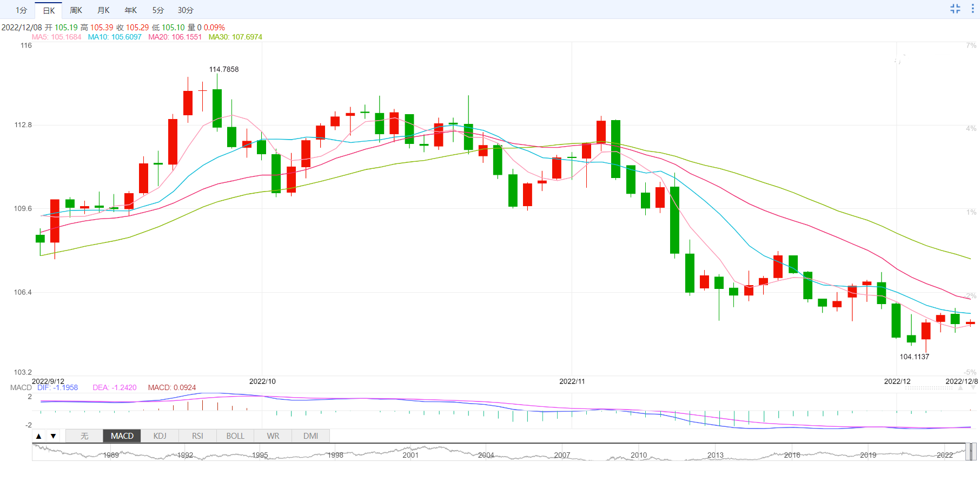Viewport: 980px width, 481px height.
Task: Select the 日K daily candlestick tab
Action: point(49,10)
